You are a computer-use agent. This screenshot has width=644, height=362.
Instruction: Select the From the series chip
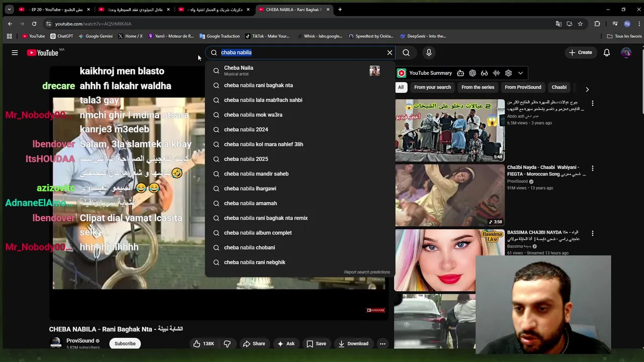coord(478,87)
